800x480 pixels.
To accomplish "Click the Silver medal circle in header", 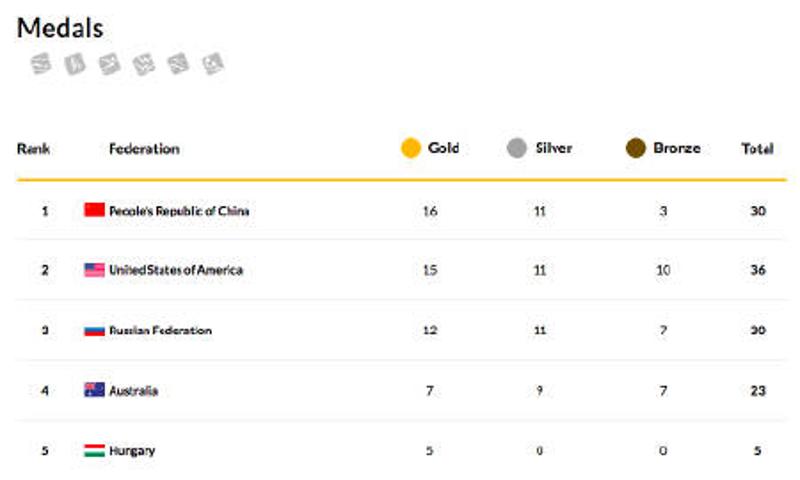I will (517, 148).
